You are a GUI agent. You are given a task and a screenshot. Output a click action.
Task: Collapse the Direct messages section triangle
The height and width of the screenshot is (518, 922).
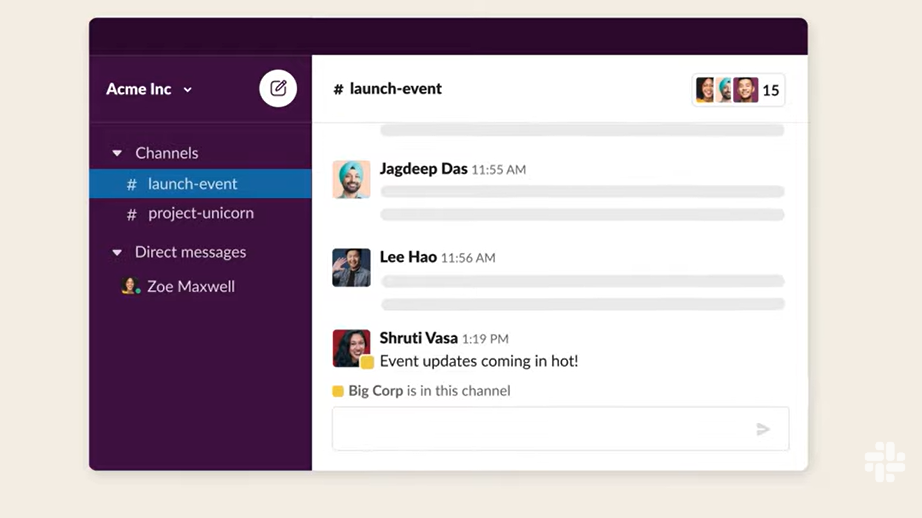pyautogui.click(x=117, y=253)
